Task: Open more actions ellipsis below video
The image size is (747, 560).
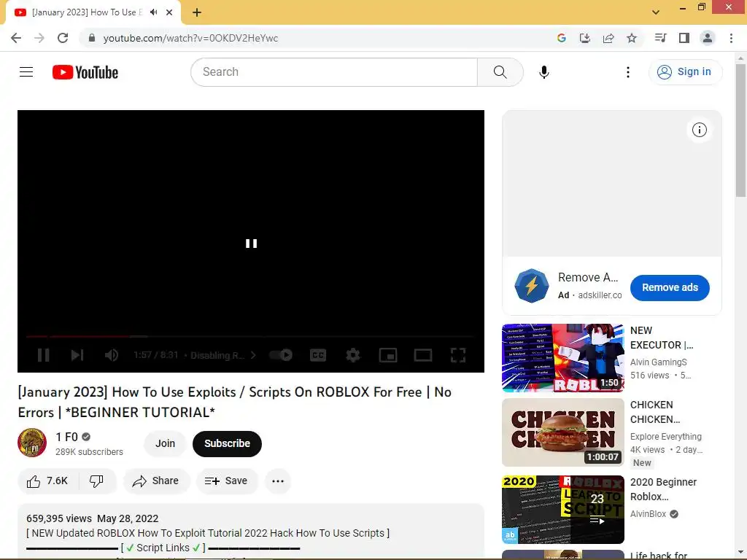Action: pos(278,481)
